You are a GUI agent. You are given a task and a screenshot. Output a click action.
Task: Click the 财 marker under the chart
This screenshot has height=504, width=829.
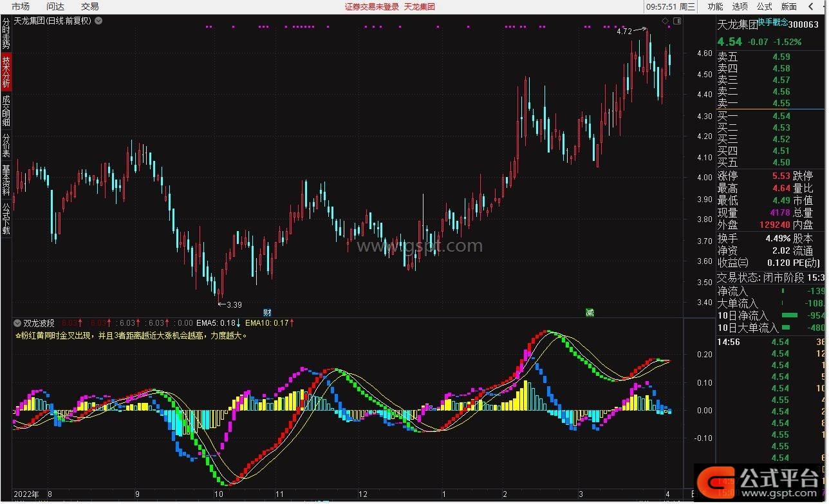pyautogui.click(x=267, y=312)
